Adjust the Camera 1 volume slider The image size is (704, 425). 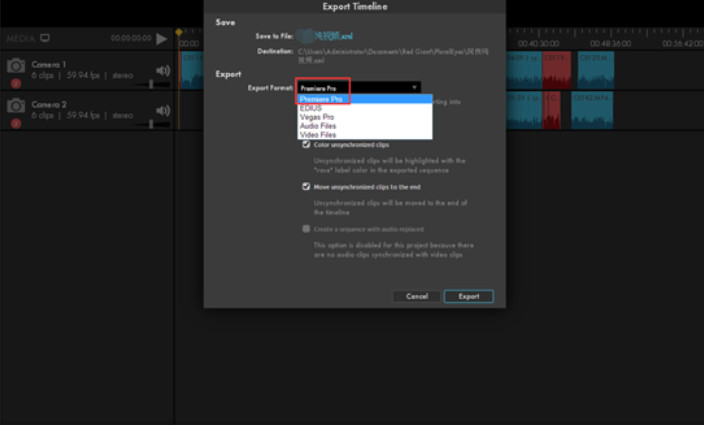click(151, 84)
